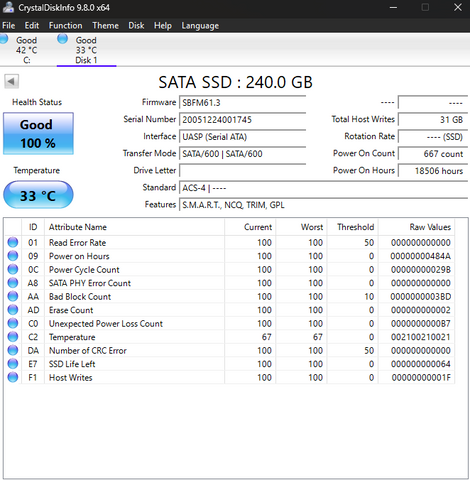Click the Current column header
The width and height of the screenshot is (470, 480).
click(250, 227)
